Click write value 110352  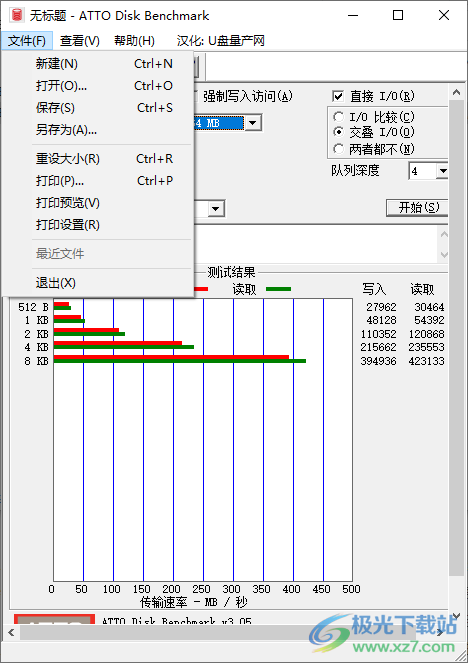point(379,334)
